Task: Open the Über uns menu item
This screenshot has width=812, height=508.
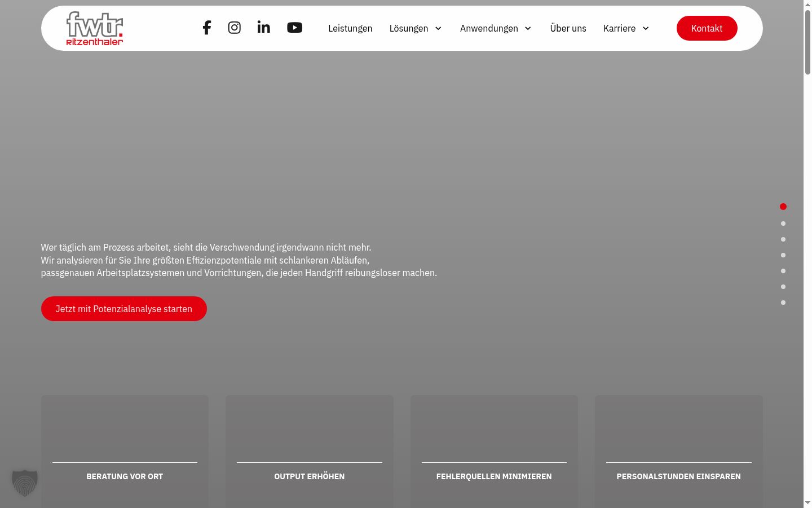Action: pyautogui.click(x=568, y=28)
